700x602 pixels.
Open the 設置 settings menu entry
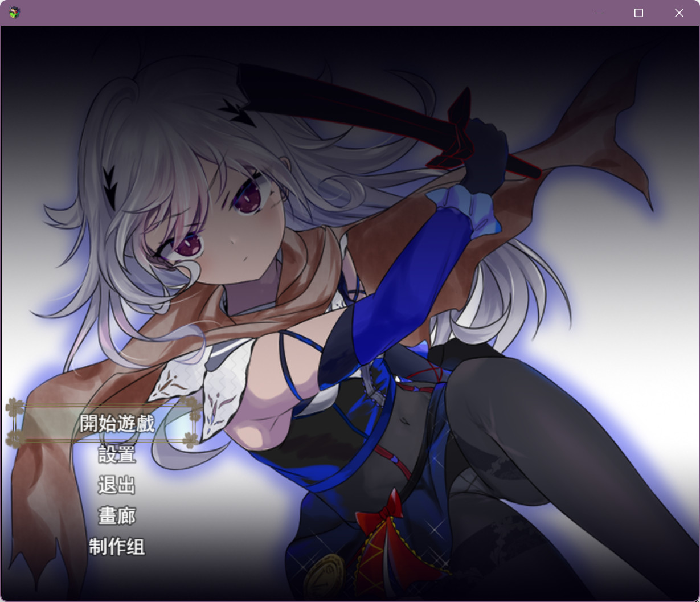pyautogui.click(x=117, y=454)
